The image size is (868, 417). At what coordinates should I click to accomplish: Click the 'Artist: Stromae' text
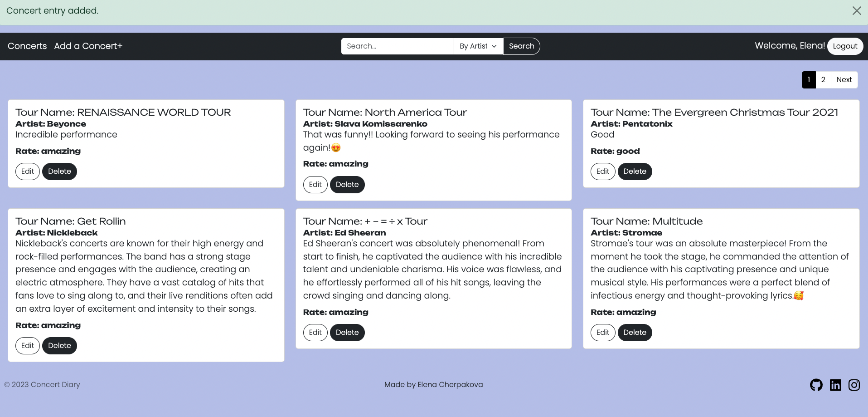626,233
